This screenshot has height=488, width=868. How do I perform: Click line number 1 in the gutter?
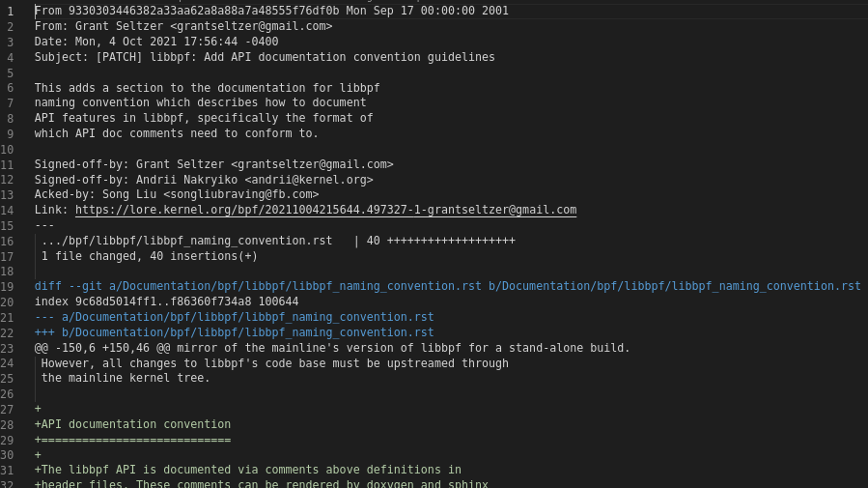click(10, 11)
